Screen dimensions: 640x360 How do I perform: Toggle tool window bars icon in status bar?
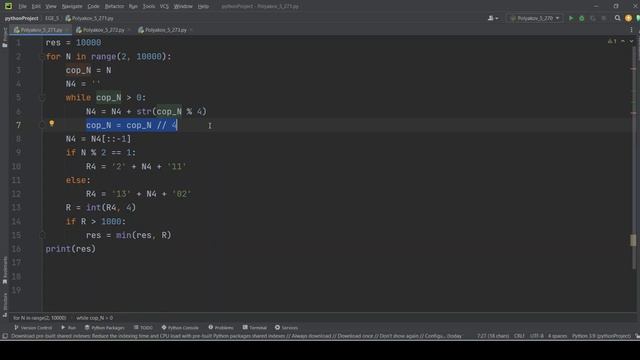(x=5, y=336)
